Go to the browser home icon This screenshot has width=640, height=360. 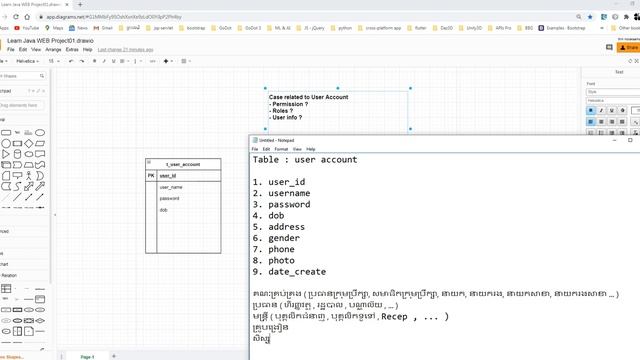27,17
